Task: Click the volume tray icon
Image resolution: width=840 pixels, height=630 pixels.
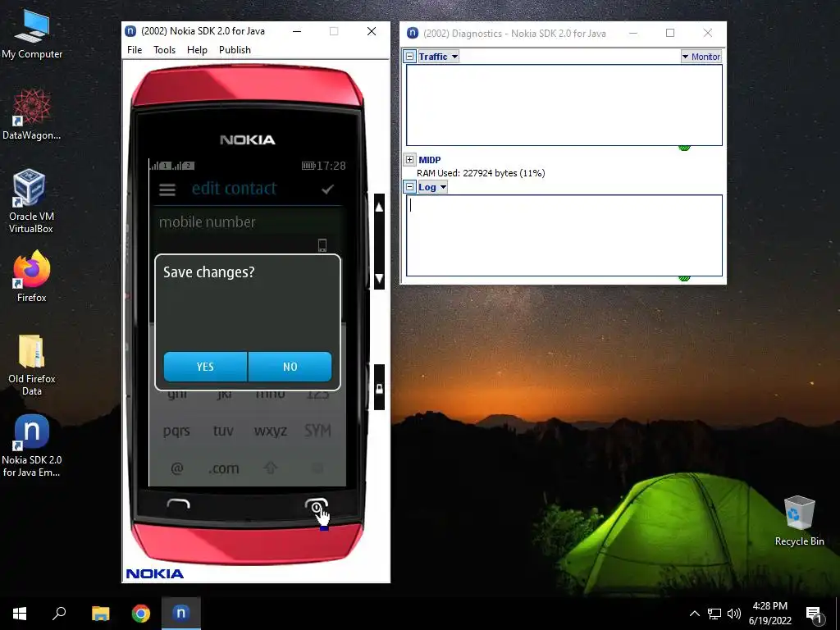Action: [x=733, y=614]
